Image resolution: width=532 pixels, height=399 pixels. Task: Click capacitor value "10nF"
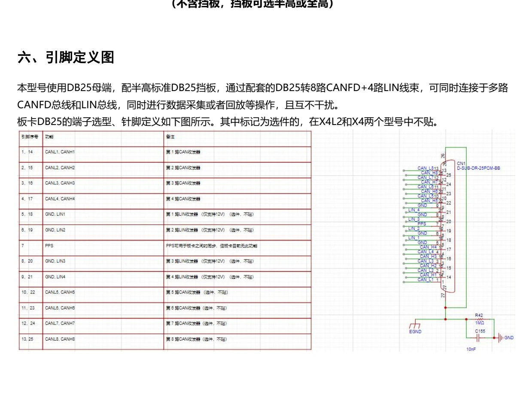(x=471, y=349)
